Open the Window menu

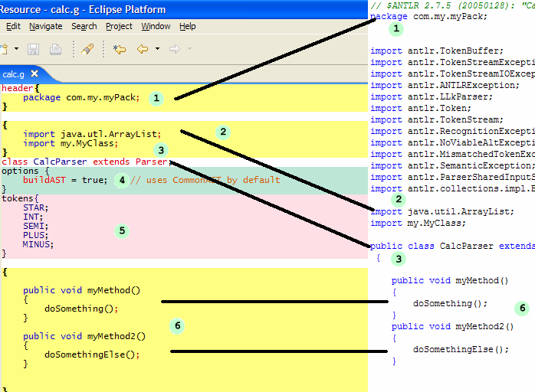[x=156, y=26]
